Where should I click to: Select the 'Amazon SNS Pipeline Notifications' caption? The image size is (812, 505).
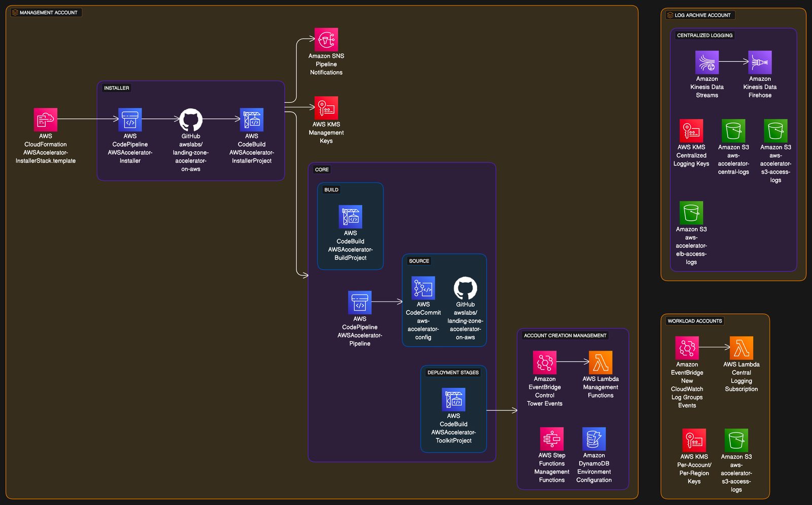coord(326,64)
